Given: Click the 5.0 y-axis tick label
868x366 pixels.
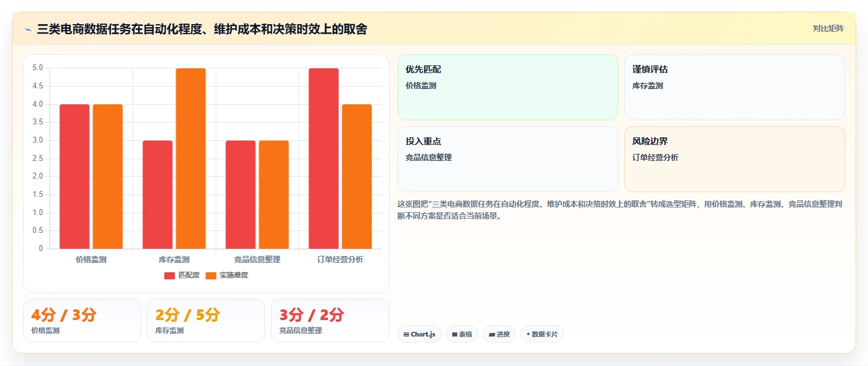Looking at the screenshot, I should [37, 68].
